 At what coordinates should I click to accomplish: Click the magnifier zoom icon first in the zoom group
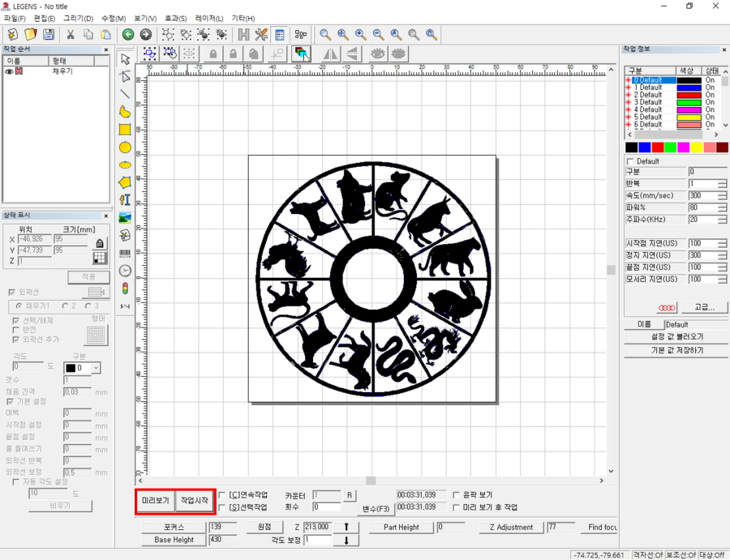pyautogui.click(x=325, y=34)
